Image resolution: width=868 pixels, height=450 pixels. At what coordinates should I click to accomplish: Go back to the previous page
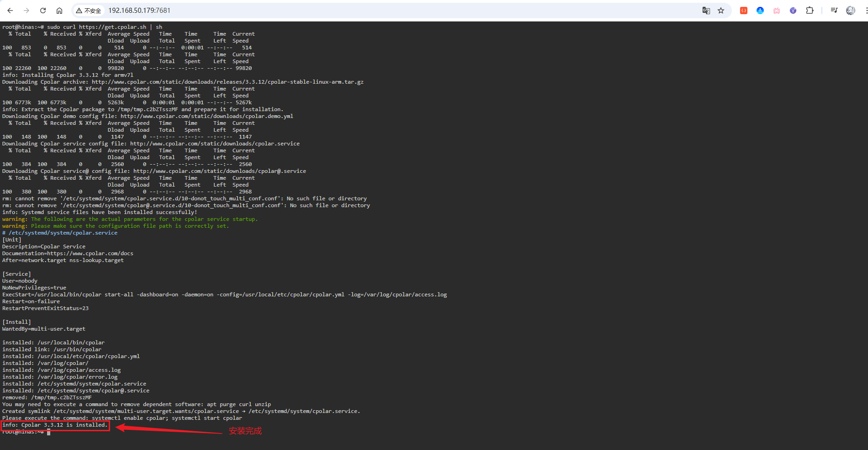pyautogui.click(x=10, y=11)
